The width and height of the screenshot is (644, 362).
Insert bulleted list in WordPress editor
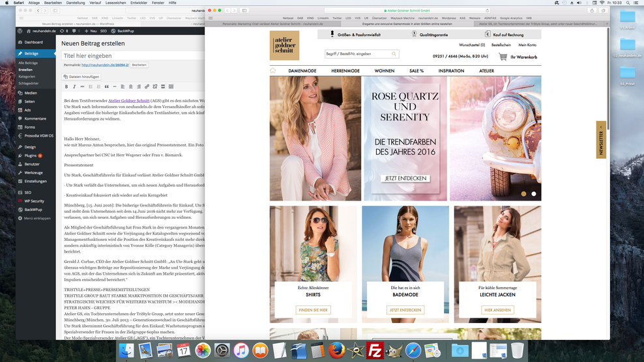point(91,87)
